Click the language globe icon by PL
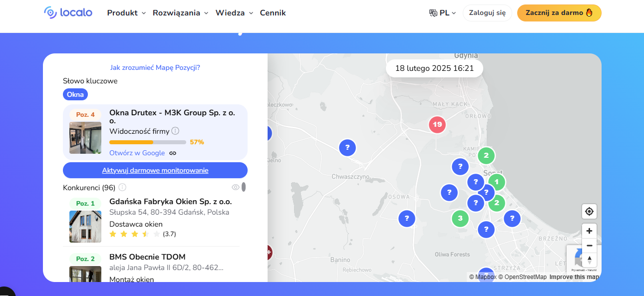This screenshot has height=296, width=644. pyautogui.click(x=433, y=13)
